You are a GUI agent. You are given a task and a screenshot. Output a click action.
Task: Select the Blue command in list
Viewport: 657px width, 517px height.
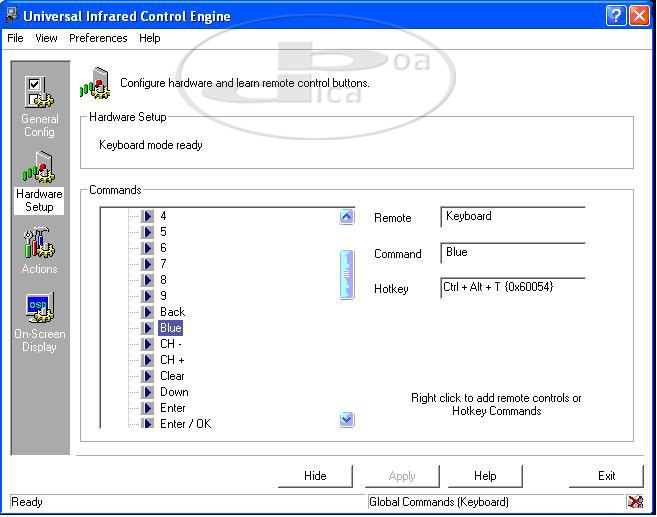coord(171,328)
